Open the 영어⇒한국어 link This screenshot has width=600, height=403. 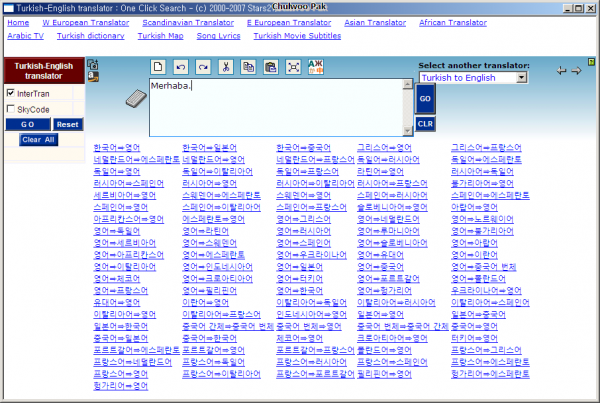click(300, 290)
